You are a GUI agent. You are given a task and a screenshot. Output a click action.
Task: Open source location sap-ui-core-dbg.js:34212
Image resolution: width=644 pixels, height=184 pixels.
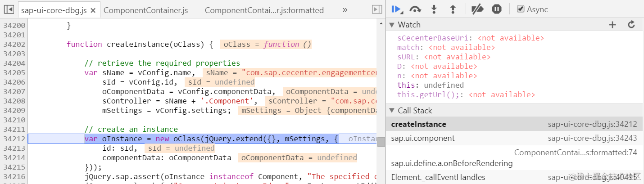(592, 124)
